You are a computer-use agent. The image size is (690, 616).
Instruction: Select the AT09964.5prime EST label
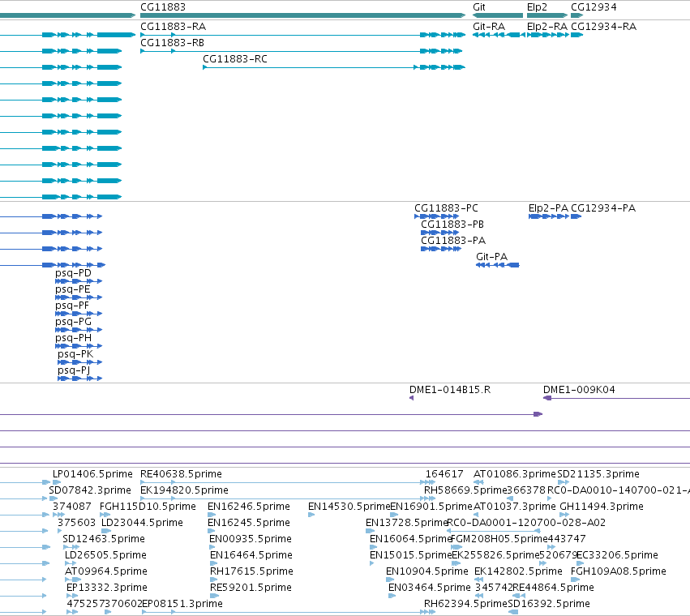tap(106, 571)
